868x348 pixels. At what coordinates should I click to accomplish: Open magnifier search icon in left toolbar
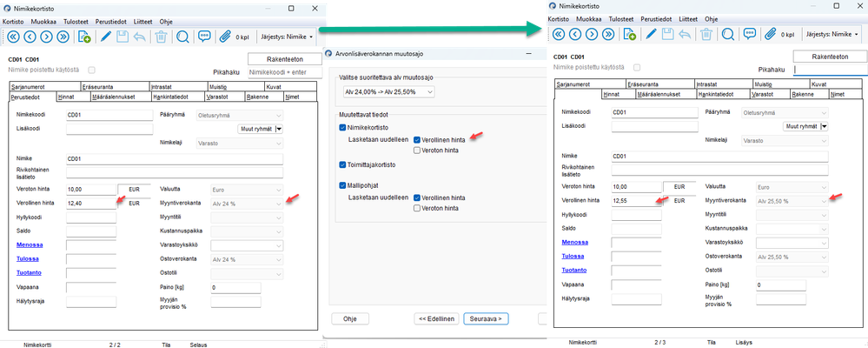(x=182, y=37)
